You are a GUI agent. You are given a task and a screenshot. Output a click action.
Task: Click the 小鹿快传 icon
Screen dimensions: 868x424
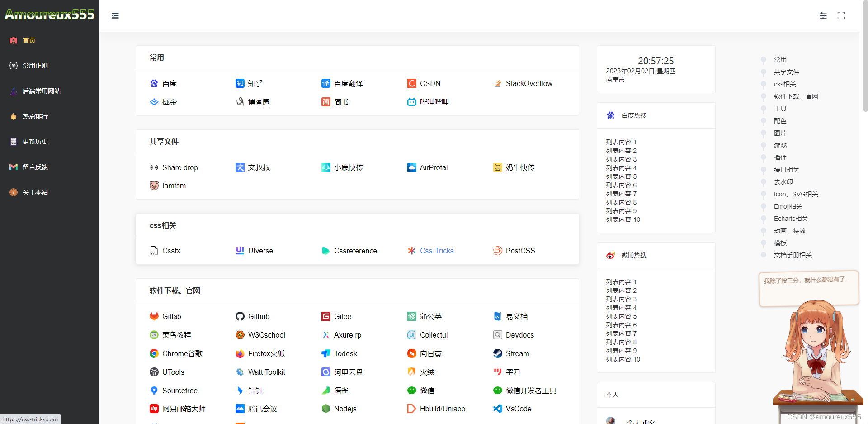326,167
